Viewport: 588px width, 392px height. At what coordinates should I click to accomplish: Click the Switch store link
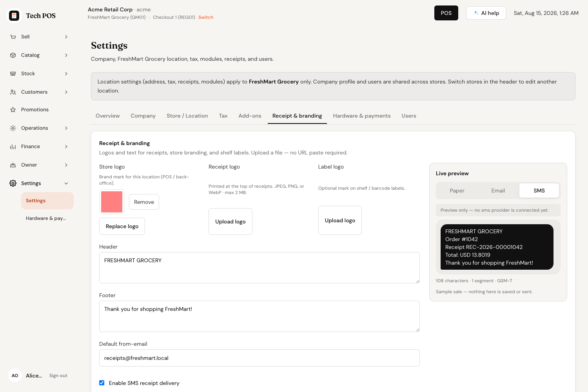pyautogui.click(x=206, y=17)
